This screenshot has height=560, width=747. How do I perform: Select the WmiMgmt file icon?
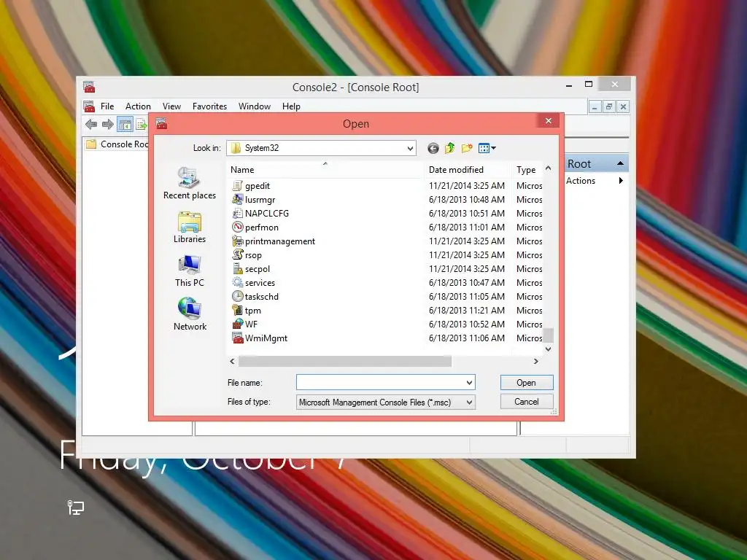pos(237,338)
